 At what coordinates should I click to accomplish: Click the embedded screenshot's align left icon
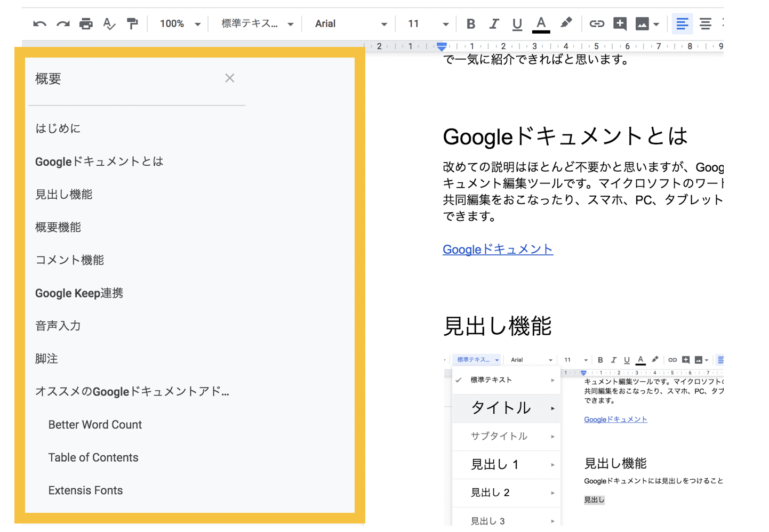720,360
